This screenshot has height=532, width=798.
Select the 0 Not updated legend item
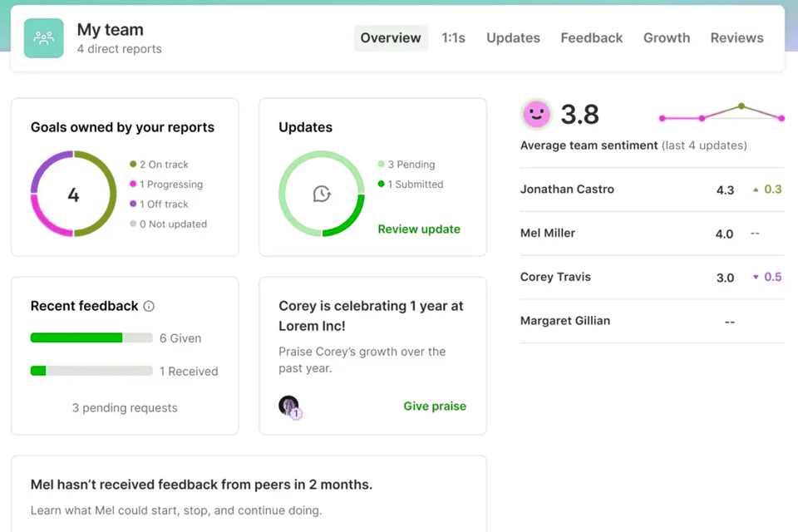(168, 224)
